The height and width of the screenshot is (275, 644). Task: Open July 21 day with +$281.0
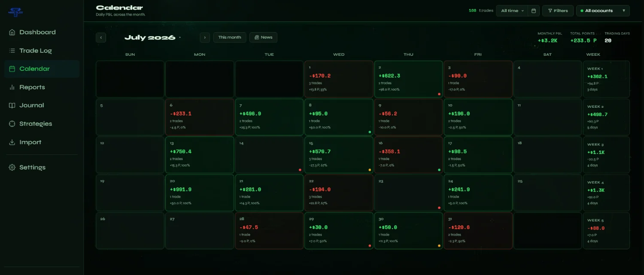tap(269, 193)
